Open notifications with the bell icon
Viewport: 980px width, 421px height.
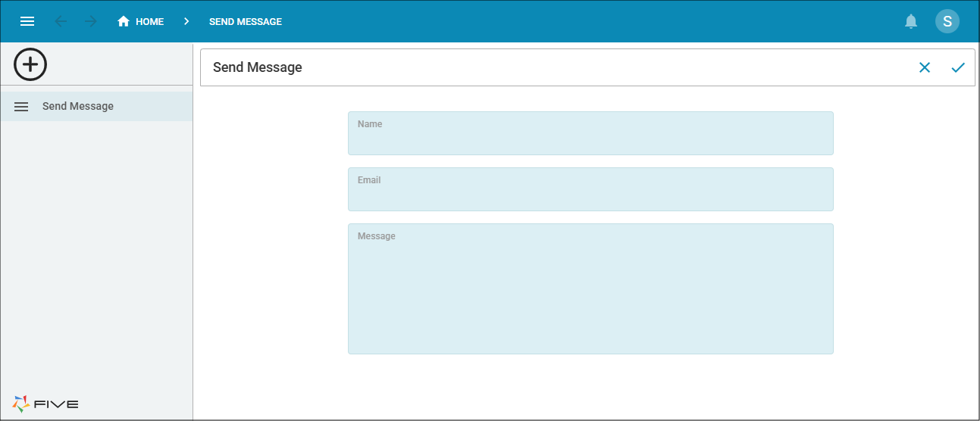pos(911,21)
